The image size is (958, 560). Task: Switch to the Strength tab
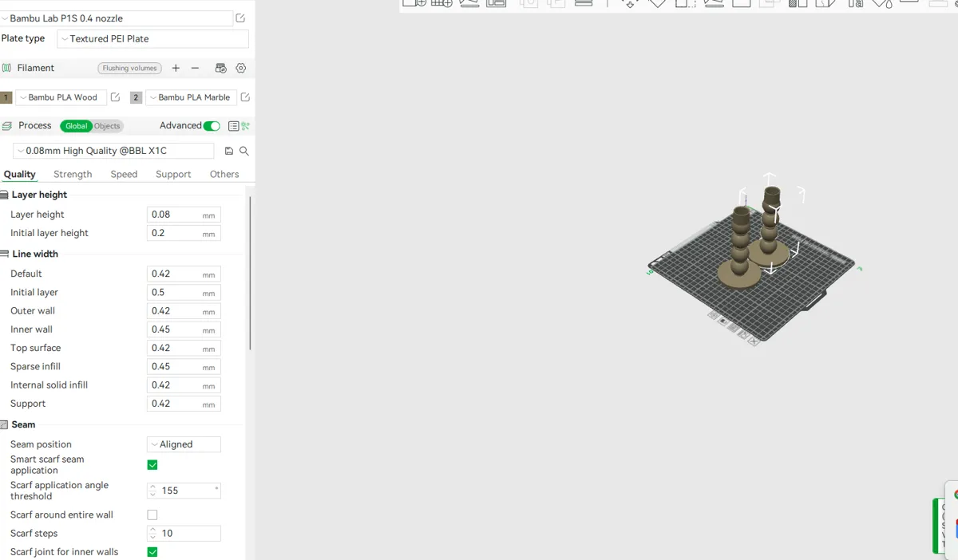[73, 174]
